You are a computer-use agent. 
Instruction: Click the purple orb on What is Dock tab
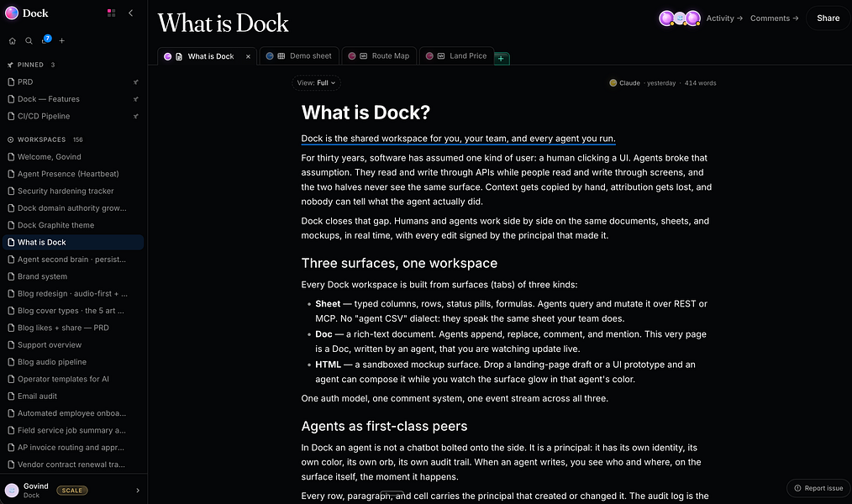tap(168, 56)
